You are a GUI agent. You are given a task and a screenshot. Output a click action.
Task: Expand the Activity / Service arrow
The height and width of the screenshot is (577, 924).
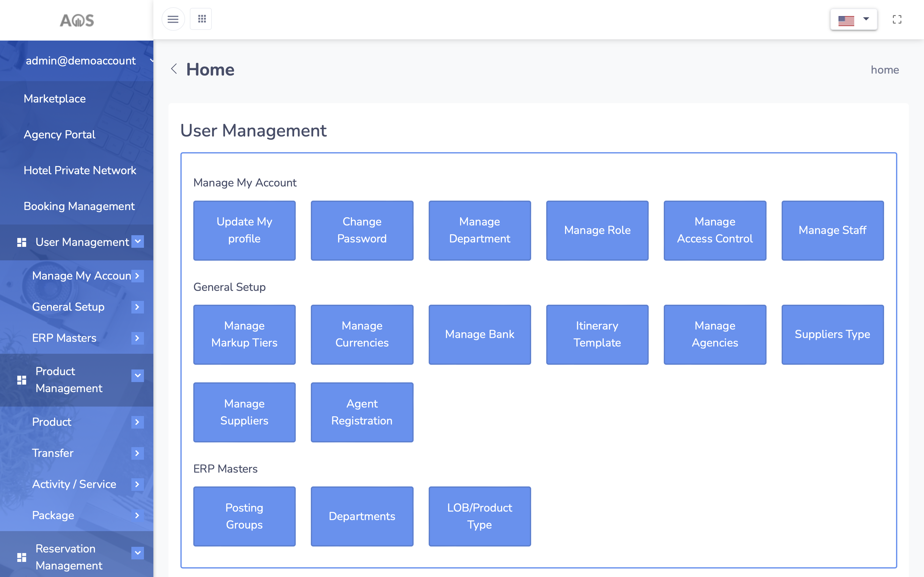pos(137,484)
